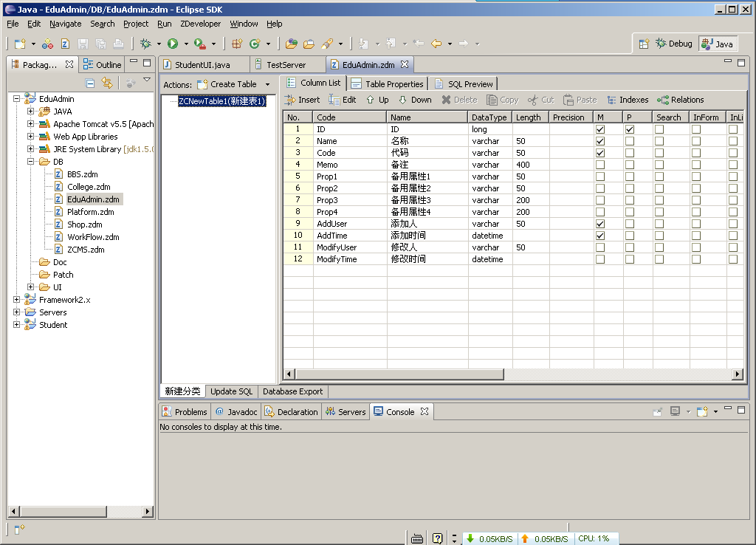Screen dimensions: 756x545
Task: Check the Search checkbox for Memo row
Action: [x=659, y=165]
